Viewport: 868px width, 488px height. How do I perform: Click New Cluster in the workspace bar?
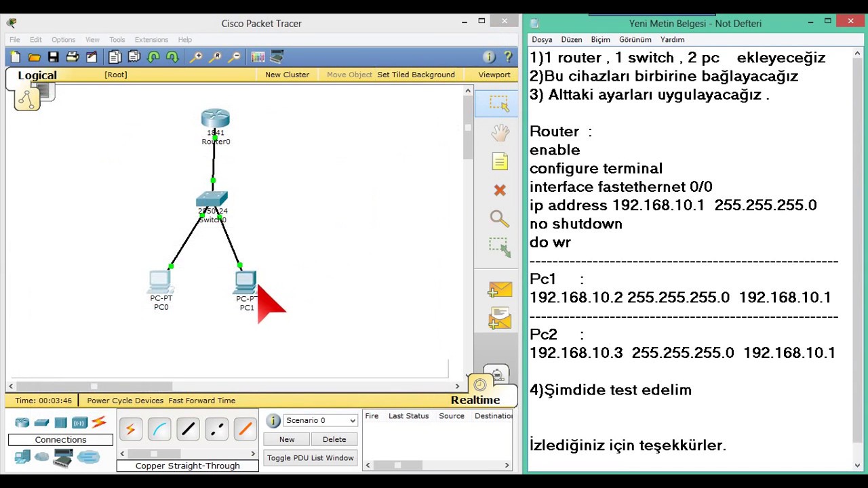pos(287,75)
